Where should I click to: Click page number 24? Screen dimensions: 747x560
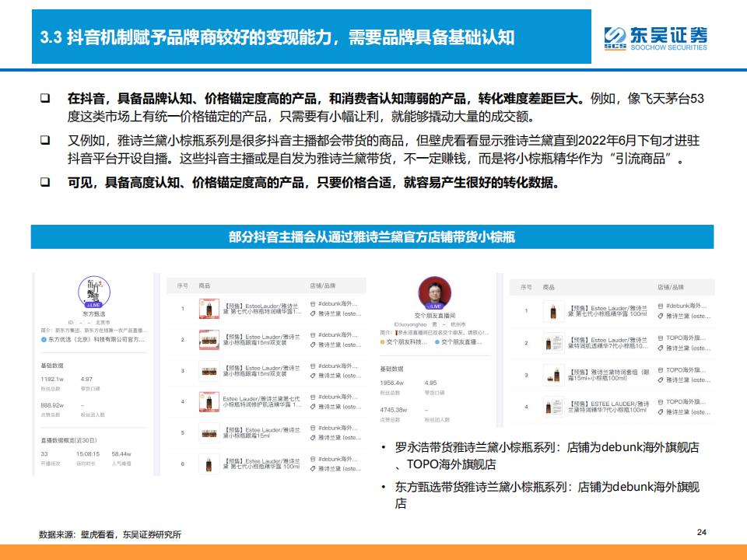point(701,532)
